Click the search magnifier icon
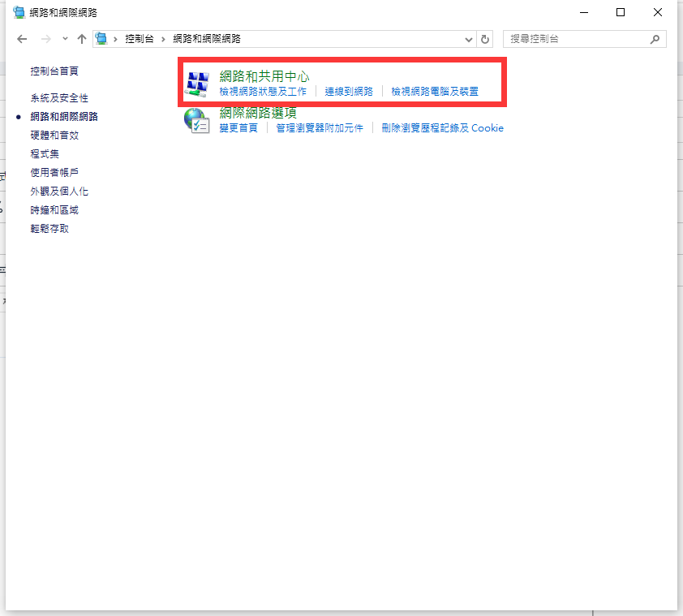The width and height of the screenshot is (683, 616). click(655, 39)
